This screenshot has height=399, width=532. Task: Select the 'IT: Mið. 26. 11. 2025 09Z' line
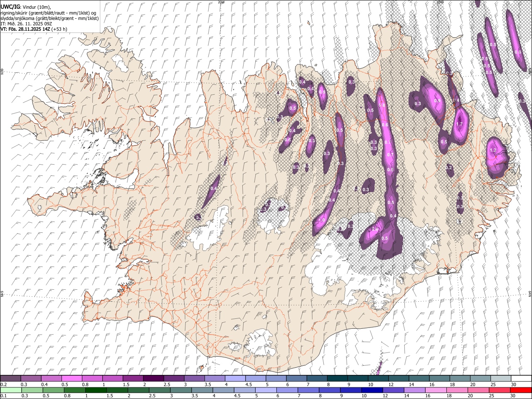pos(26,24)
